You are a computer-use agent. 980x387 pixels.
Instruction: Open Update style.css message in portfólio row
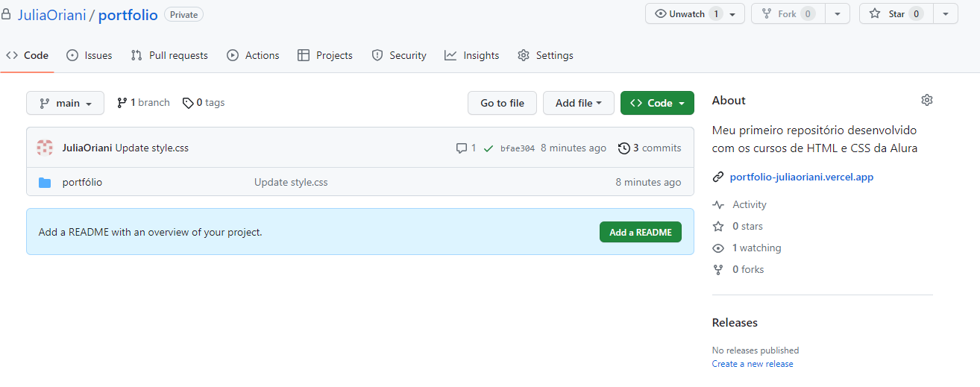(x=291, y=182)
